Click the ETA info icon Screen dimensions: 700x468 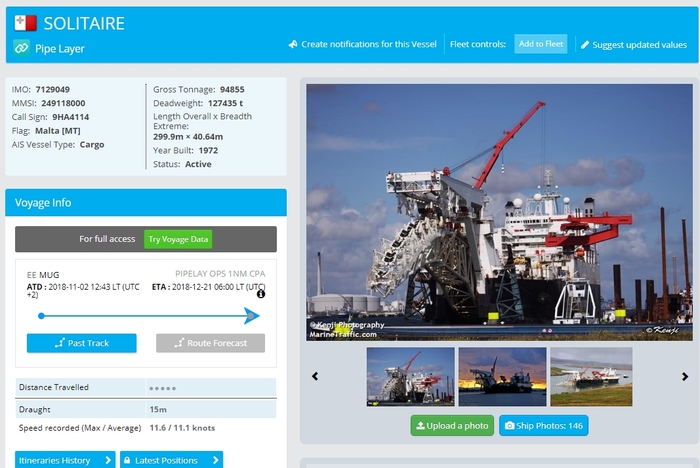[x=261, y=293]
